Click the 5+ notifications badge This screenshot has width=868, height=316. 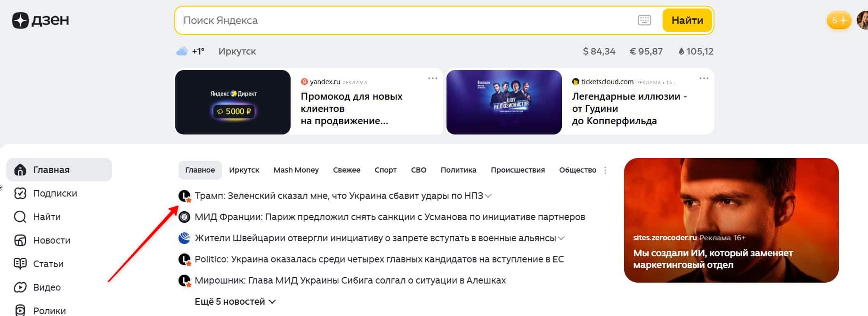(x=839, y=20)
